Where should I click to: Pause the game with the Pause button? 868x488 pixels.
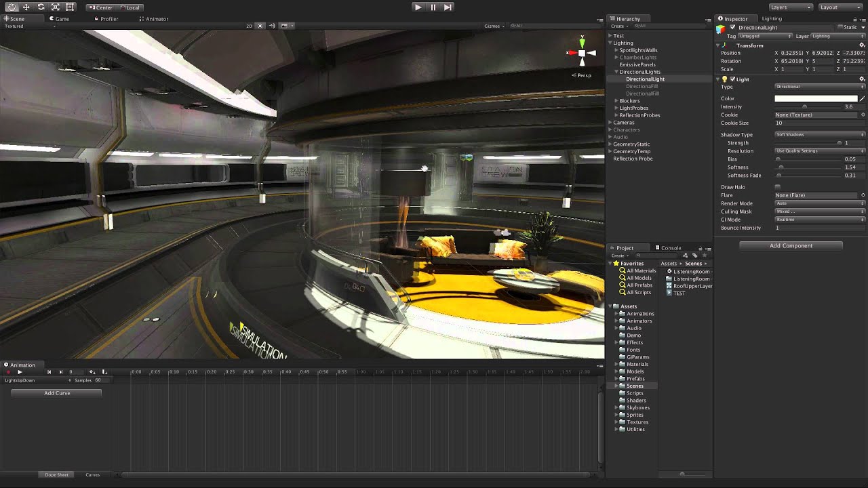pyautogui.click(x=433, y=7)
